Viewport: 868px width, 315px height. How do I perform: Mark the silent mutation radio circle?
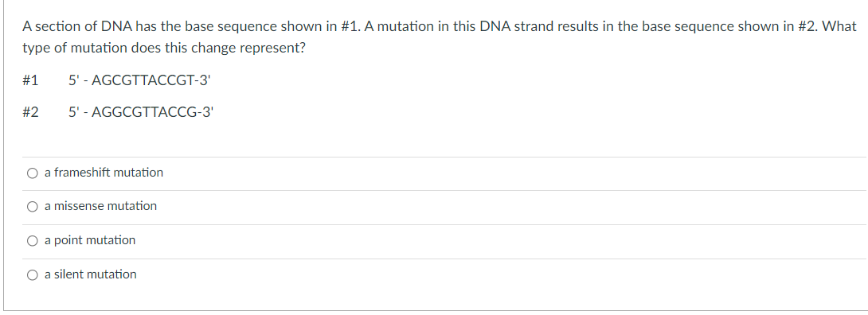(33, 275)
